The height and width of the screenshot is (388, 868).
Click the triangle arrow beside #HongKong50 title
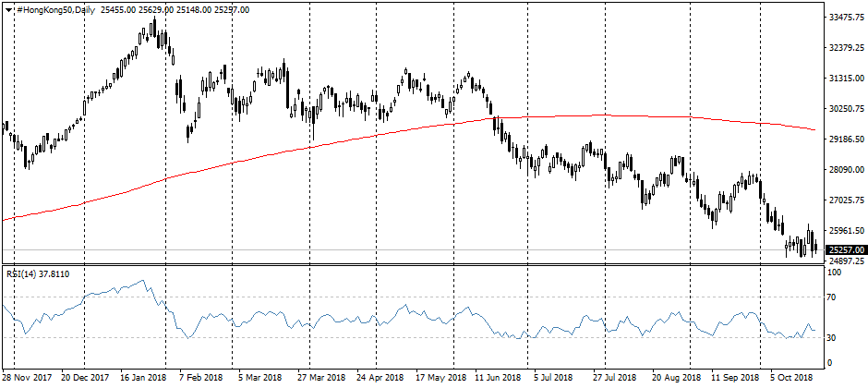tap(9, 9)
